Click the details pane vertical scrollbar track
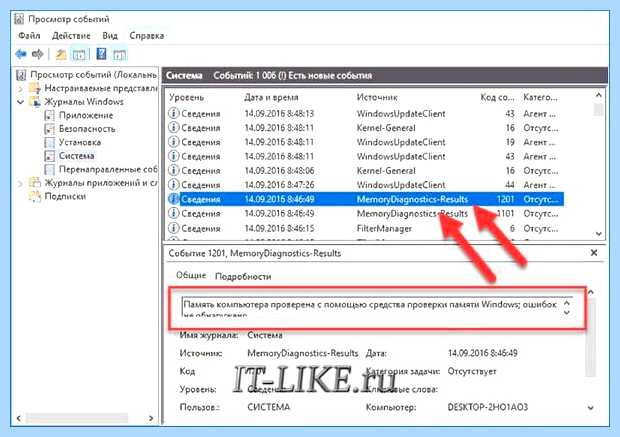Image resolution: width=620 pixels, height=437 pixels. (x=590, y=338)
